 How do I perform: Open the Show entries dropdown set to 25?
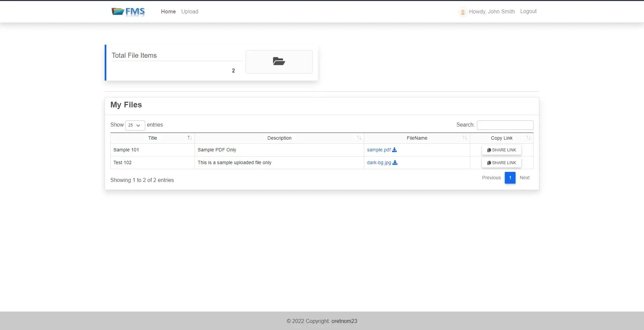135,125
